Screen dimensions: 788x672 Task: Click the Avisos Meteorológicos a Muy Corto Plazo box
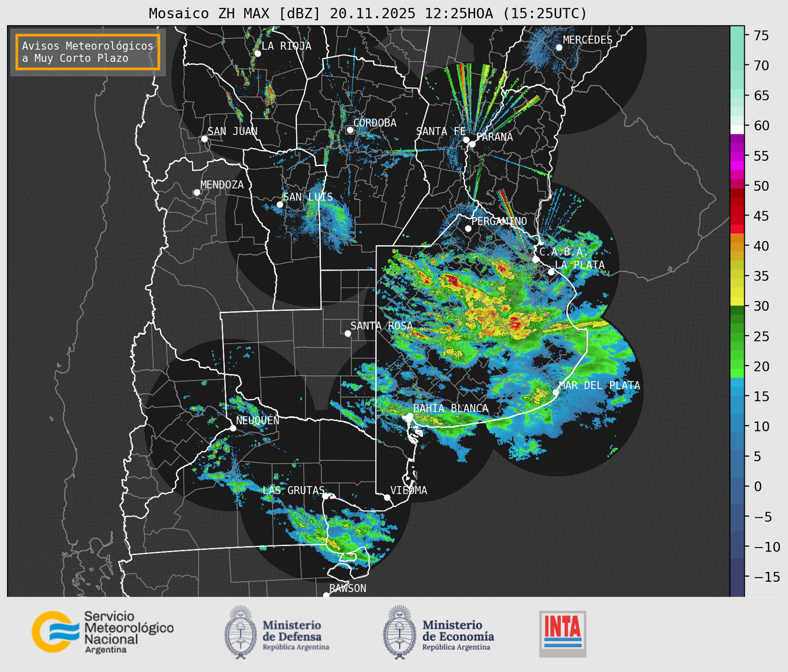coord(88,52)
